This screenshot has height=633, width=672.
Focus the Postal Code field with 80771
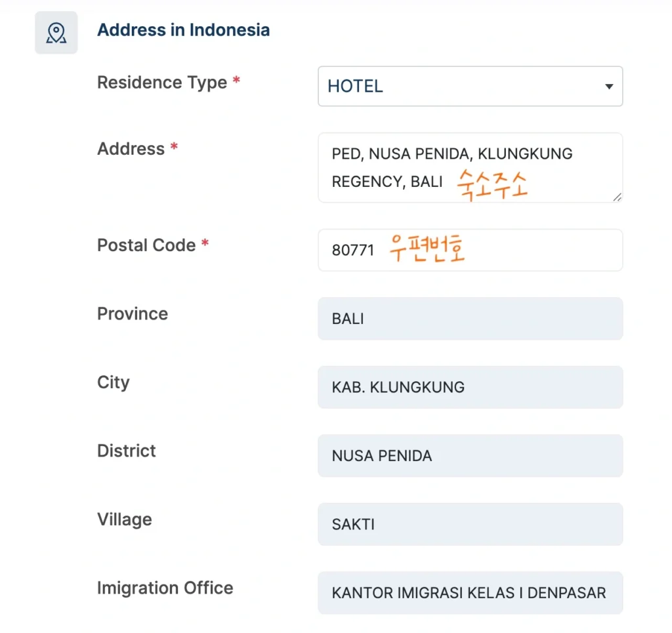click(x=470, y=250)
